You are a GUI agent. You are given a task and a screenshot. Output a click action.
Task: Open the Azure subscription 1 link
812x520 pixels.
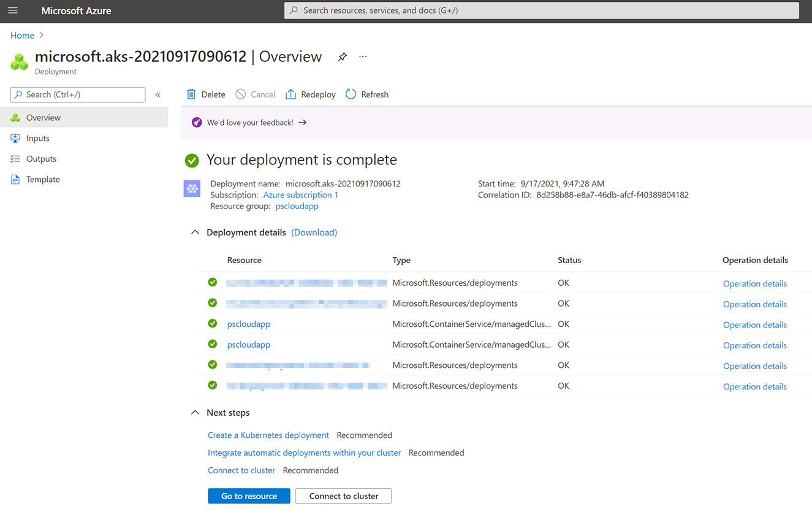tap(300, 195)
